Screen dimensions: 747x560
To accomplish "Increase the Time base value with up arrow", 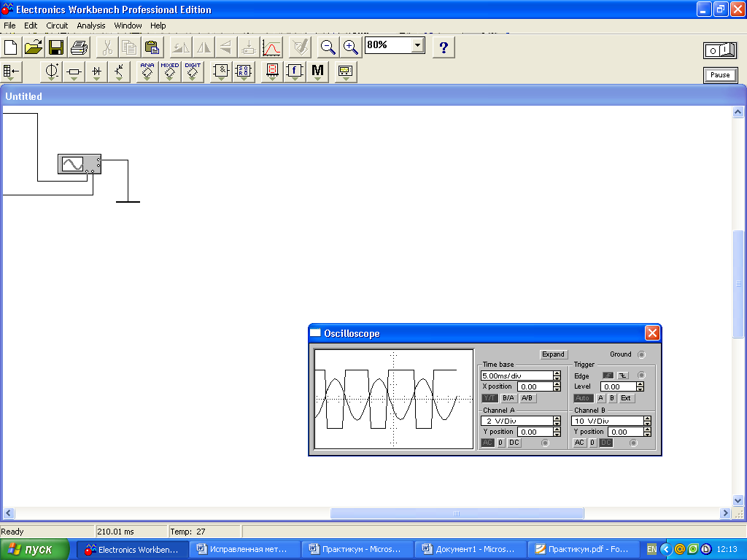I will coord(557,373).
